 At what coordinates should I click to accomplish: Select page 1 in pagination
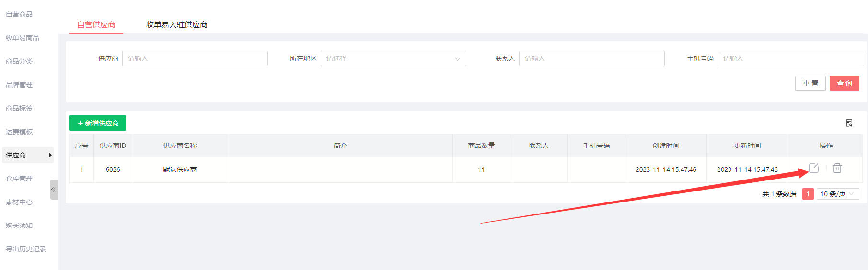[808, 194]
